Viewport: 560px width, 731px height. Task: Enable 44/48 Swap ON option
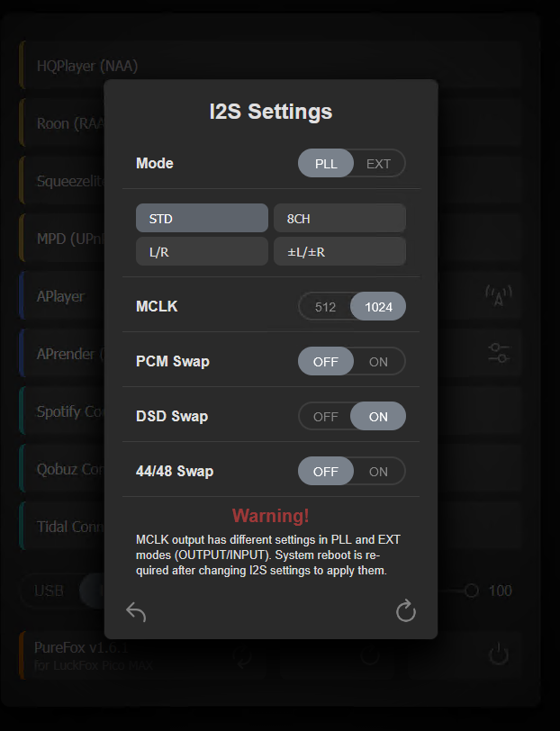[378, 472]
